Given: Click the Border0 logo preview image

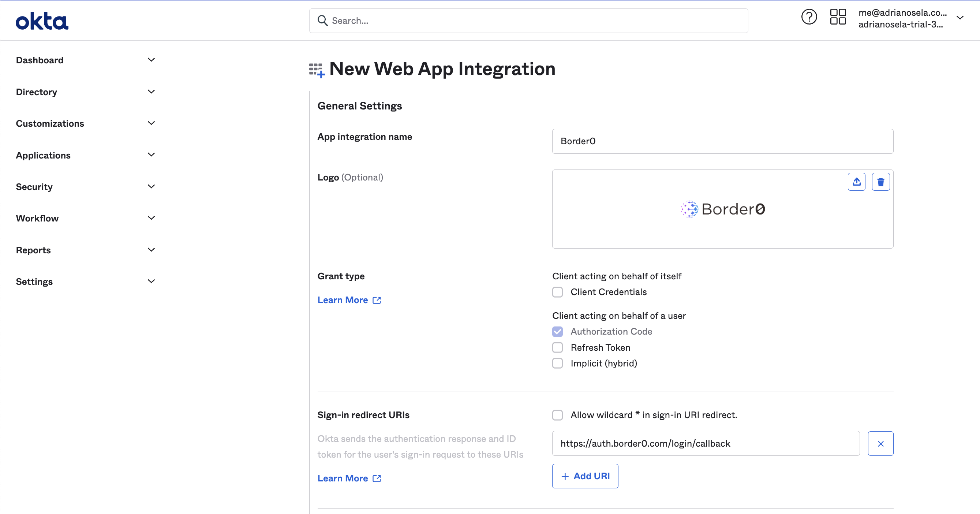Looking at the screenshot, I should pos(723,209).
